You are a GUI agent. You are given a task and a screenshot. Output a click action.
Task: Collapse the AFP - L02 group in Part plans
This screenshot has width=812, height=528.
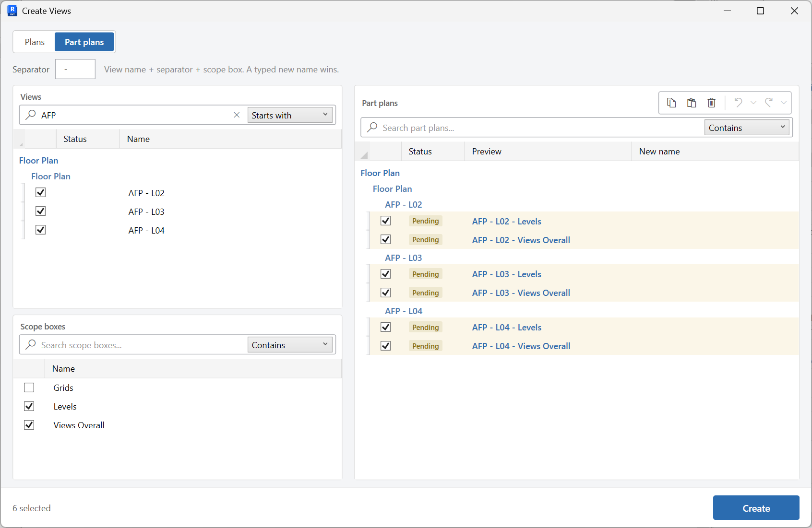coord(404,205)
